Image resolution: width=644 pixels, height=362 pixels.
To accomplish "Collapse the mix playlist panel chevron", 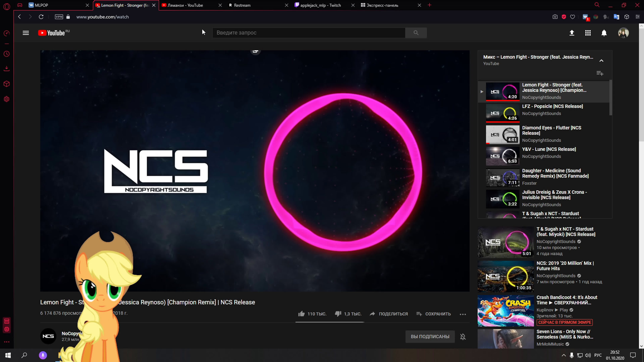I will (x=601, y=60).
